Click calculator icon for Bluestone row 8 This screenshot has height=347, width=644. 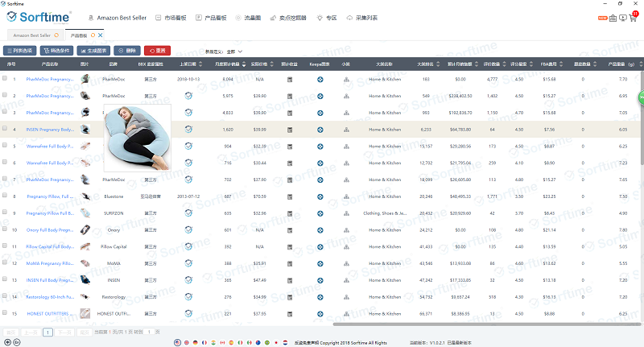(290, 196)
